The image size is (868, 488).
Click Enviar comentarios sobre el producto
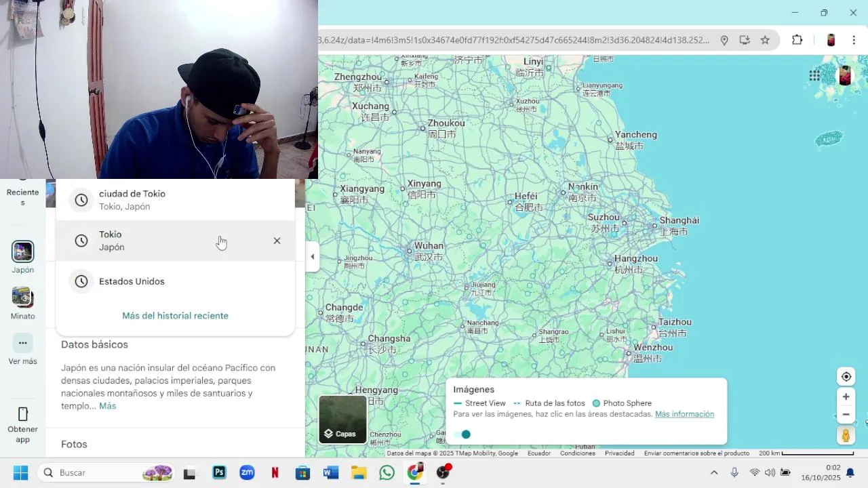tap(696, 453)
